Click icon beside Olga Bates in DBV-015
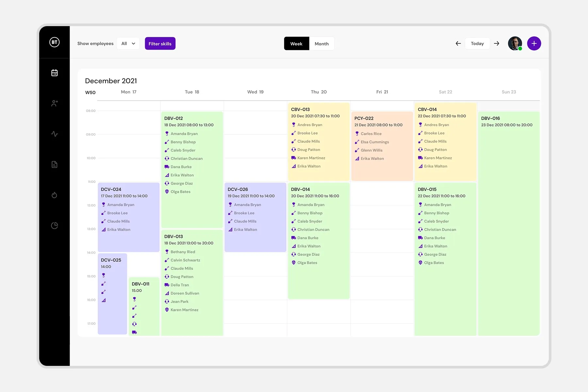This screenshot has width=588, height=392. point(420,263)
